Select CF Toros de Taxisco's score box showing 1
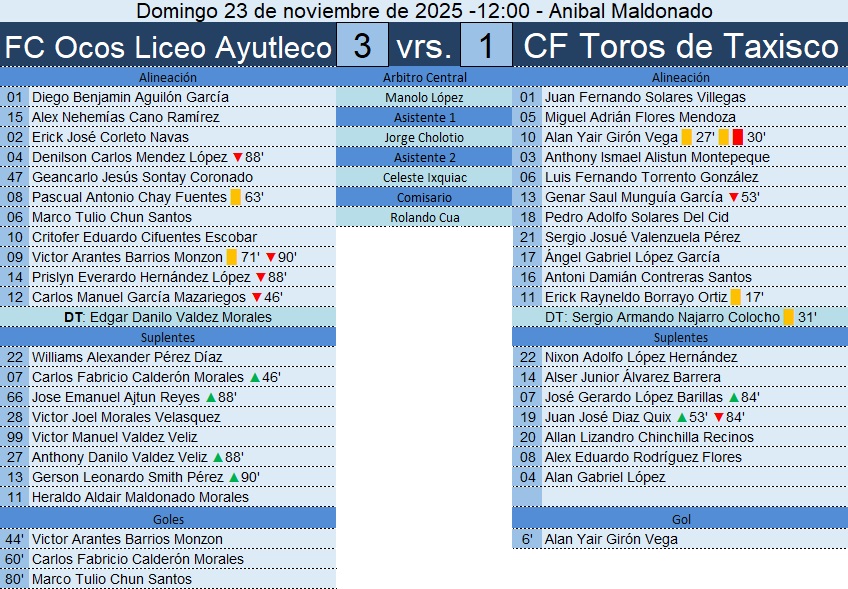The image size is (848, 589). (486, 47)
